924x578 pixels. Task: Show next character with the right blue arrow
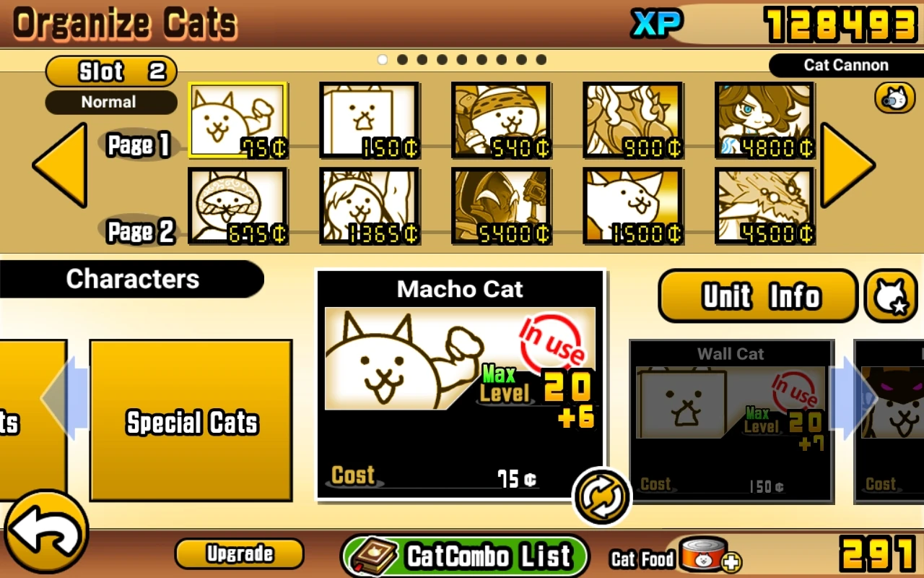pos(853,397)
